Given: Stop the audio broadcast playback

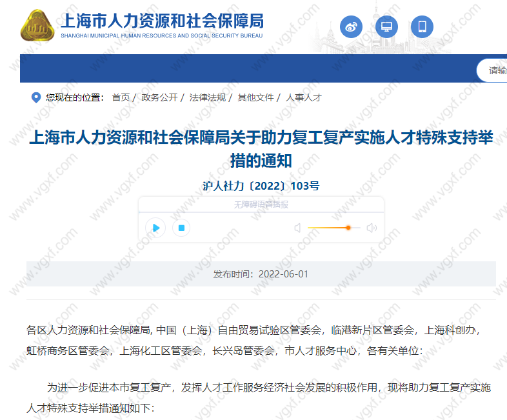Looking at the screenshot, I should (181, 228).
